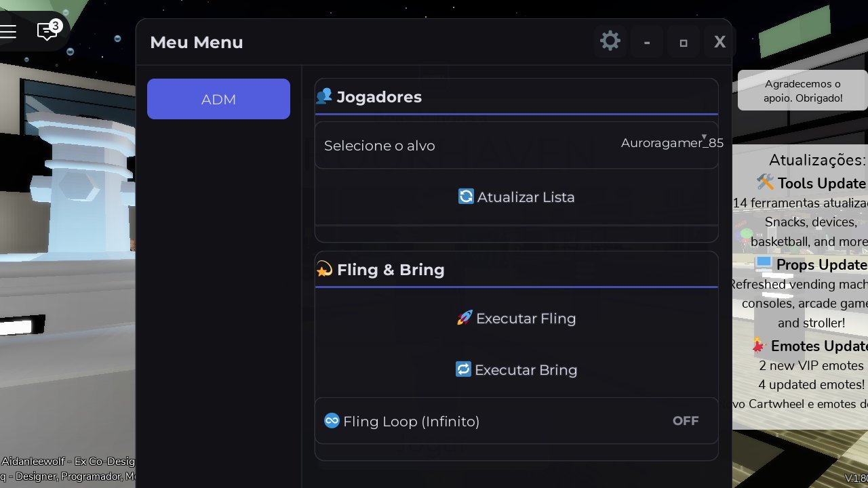Select the ADM tab in sidebar
868x488 pixels.
[218, 99]
